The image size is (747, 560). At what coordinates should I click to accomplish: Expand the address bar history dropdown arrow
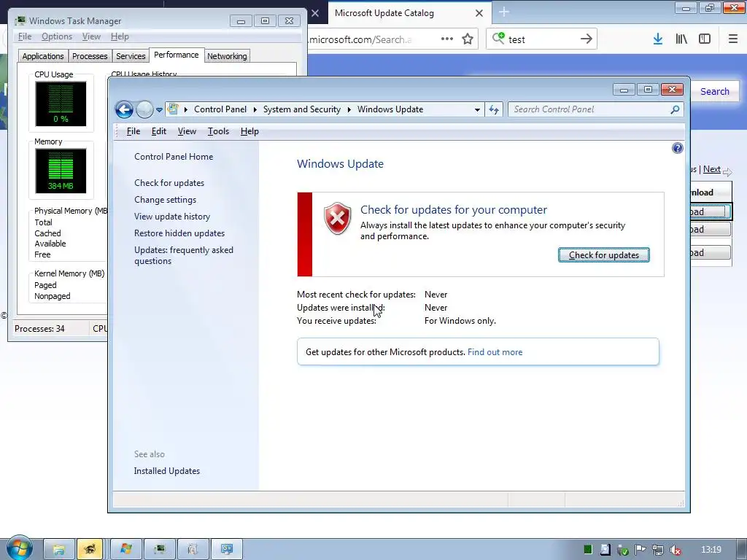click(x=477, y=109)
